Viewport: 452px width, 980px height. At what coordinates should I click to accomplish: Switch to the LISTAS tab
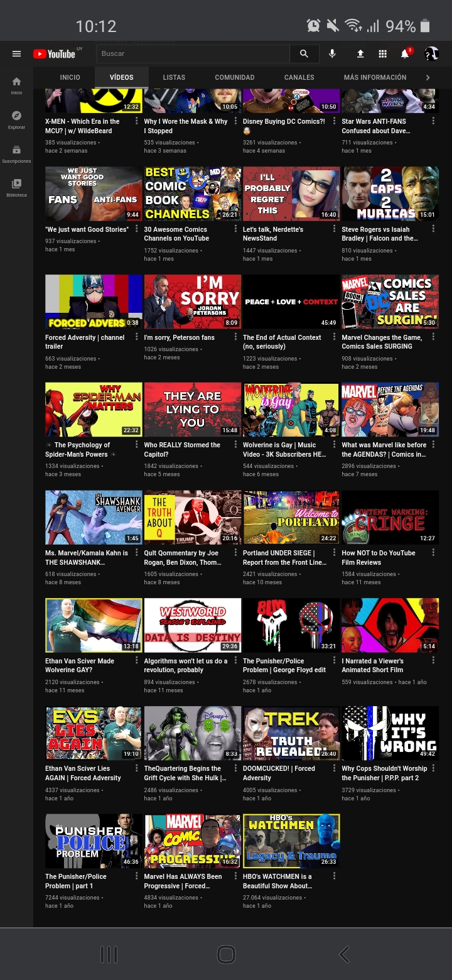click(x=174, y=77)
